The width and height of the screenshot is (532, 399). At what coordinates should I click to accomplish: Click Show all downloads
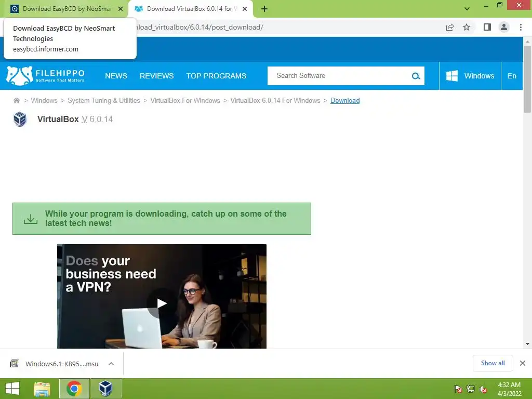[x=493, y=363]
